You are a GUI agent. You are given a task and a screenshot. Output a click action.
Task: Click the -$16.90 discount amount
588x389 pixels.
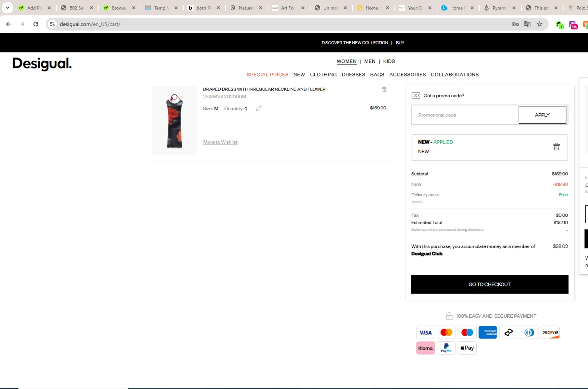point(561,185)
